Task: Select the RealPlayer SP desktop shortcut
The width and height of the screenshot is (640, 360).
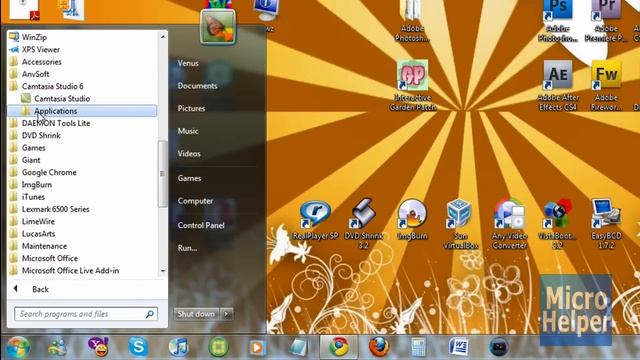Action: tap(315, 219)
